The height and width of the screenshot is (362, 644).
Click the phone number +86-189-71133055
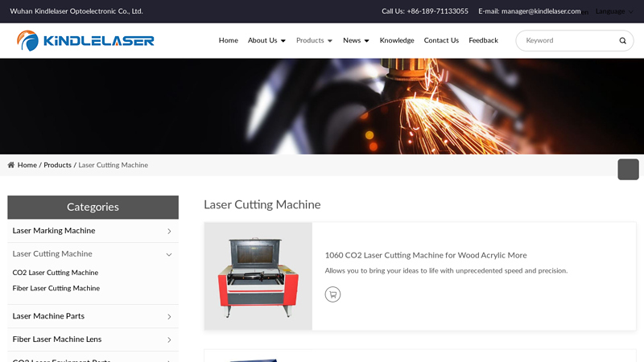point(437,11)
